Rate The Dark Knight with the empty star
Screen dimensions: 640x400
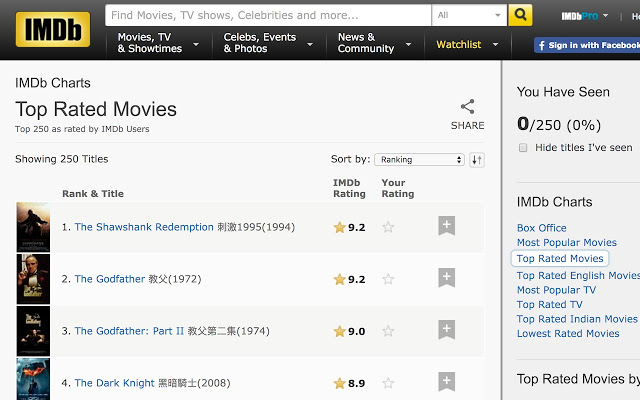coord(388,383)
